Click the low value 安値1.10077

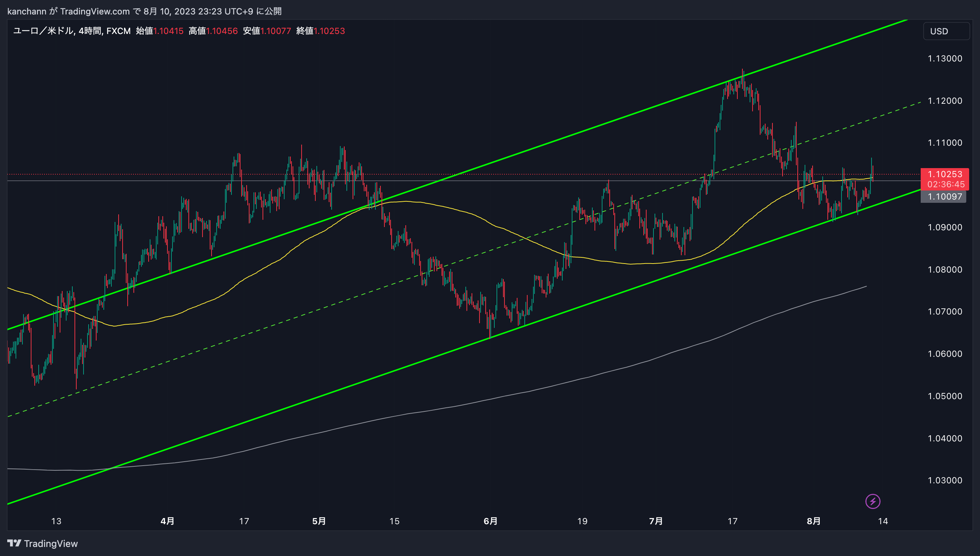click(267, 31)
